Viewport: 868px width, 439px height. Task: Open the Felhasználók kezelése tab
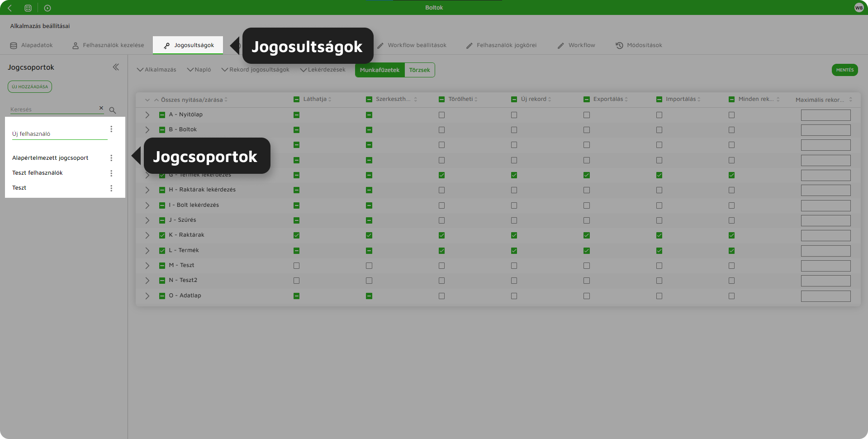point(108,45)
